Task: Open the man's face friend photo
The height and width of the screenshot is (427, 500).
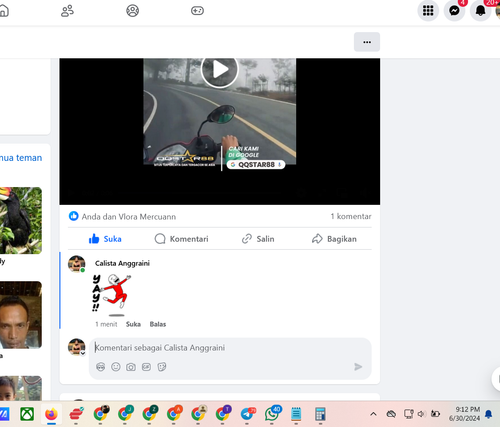Action: pyautogui.click(x=21, y=315)
